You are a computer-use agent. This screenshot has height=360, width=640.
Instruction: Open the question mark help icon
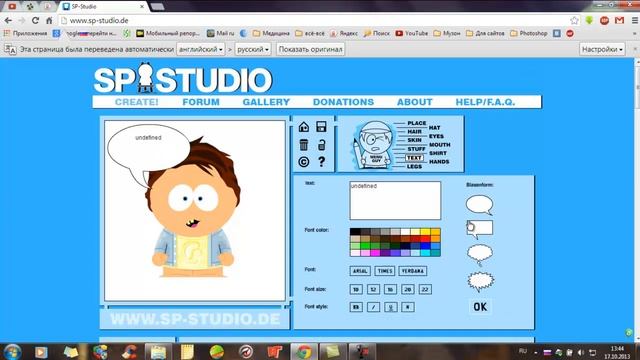pyautogui.click(x=322, y=162)
